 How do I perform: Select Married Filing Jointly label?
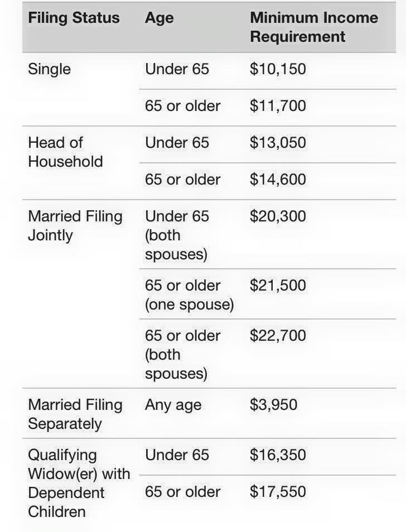pyautogui.click(x=75, y=226)
